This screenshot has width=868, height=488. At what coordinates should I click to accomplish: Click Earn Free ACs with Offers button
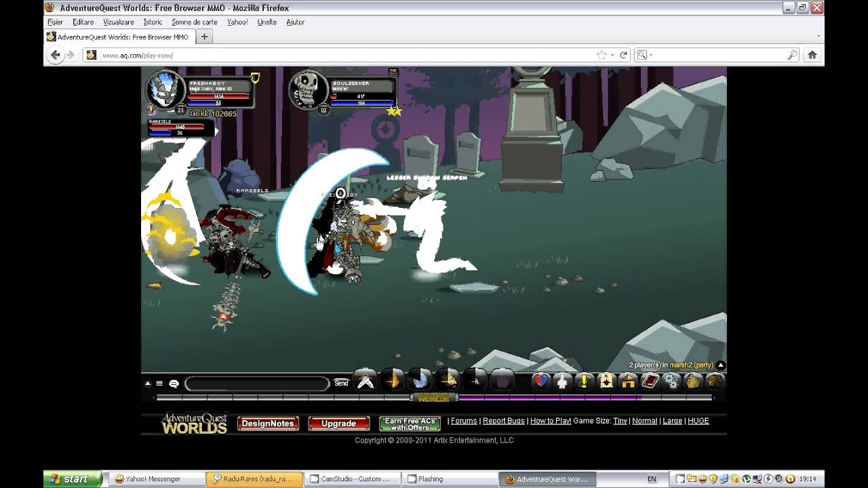click(x=410, y=424)
